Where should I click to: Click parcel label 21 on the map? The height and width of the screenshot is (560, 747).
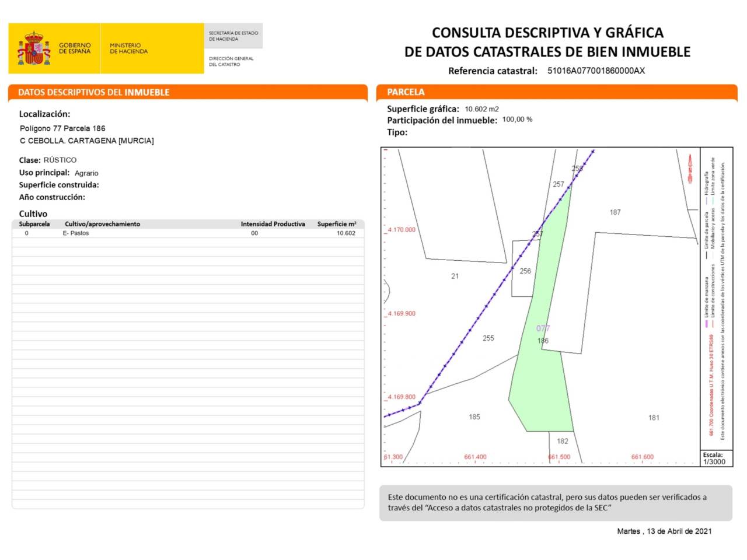tap(455, 276)
